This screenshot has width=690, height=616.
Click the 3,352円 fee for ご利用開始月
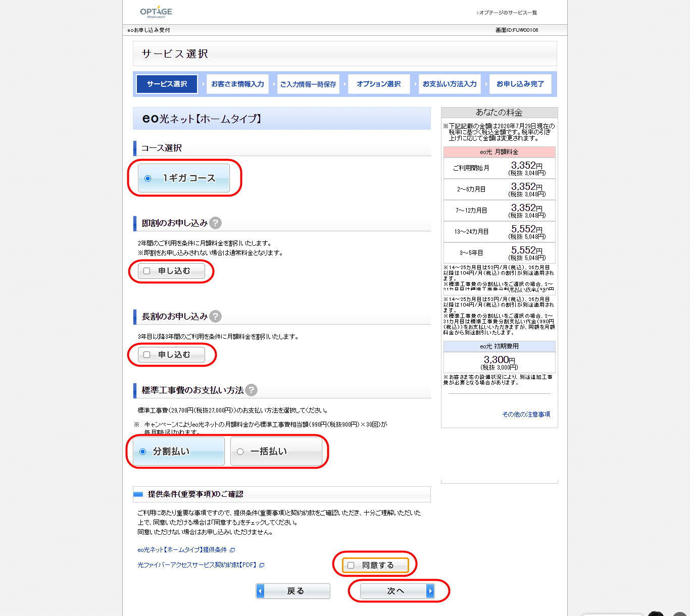[527, 166]
